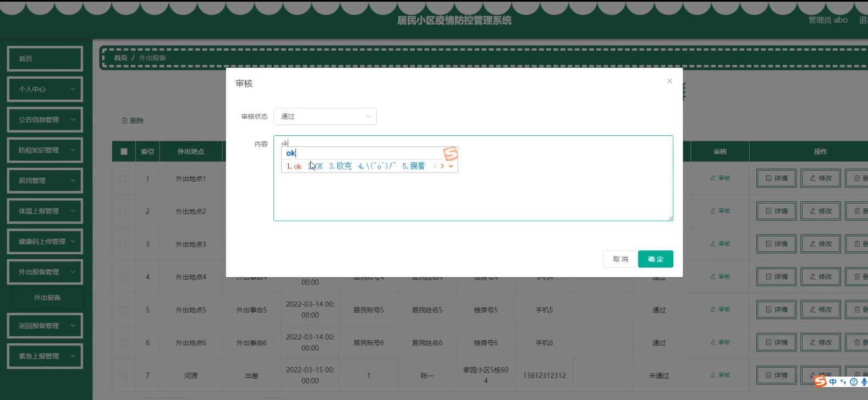Viewport: 868px width, 400px height.
Task: Choose the emoticon IME candidate number 4
Action: tap(377, 166)
